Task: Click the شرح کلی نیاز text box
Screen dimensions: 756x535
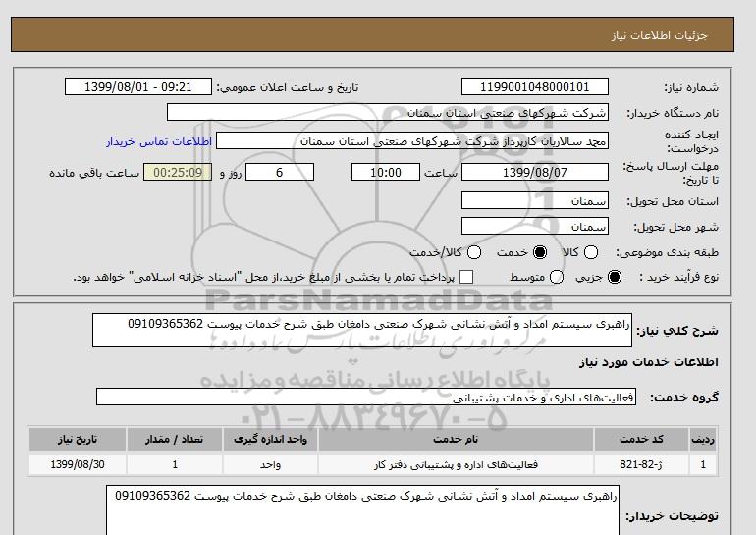Action: (362, 330)
